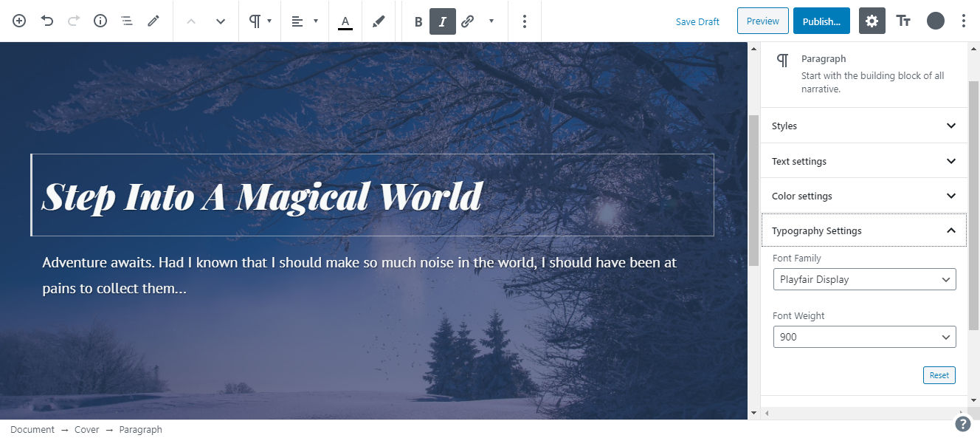Undo the last change
The width and height of the screenshot is (980, 438).
pos(46,21)
